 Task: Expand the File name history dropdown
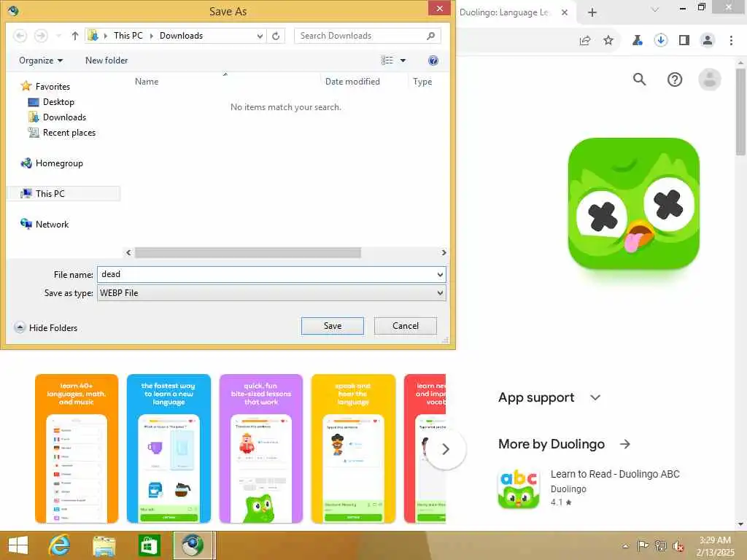[x=440, y=274]
